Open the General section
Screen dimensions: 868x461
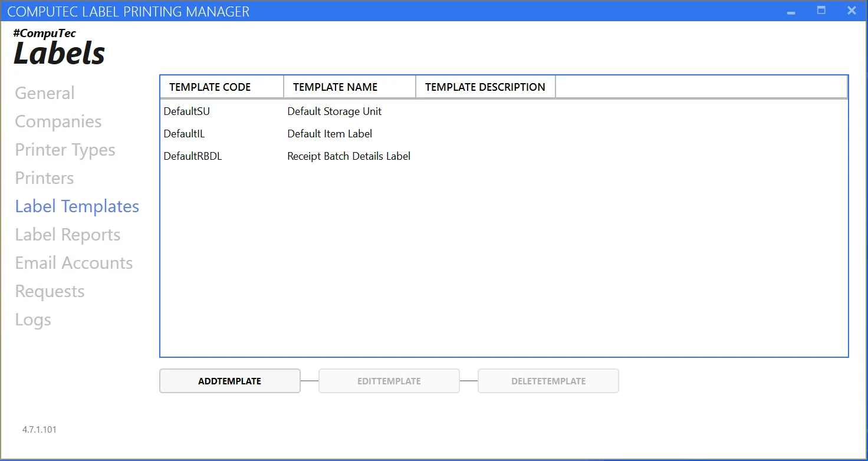[x=44, y=93]
